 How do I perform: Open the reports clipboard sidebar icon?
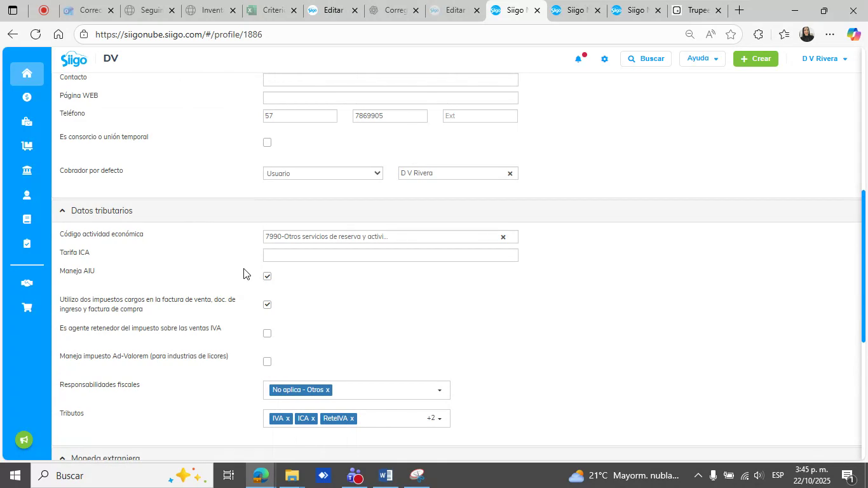[x=27, y=243]
